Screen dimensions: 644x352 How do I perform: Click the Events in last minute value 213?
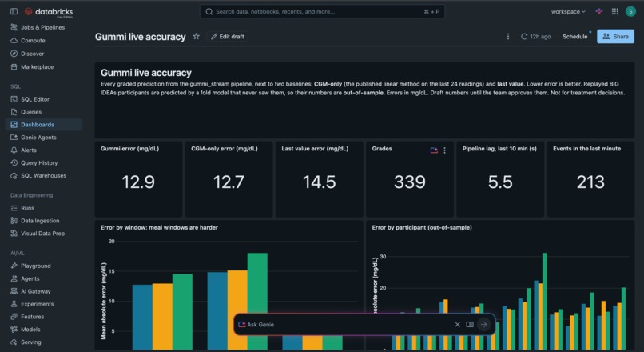tap(590, 182)
